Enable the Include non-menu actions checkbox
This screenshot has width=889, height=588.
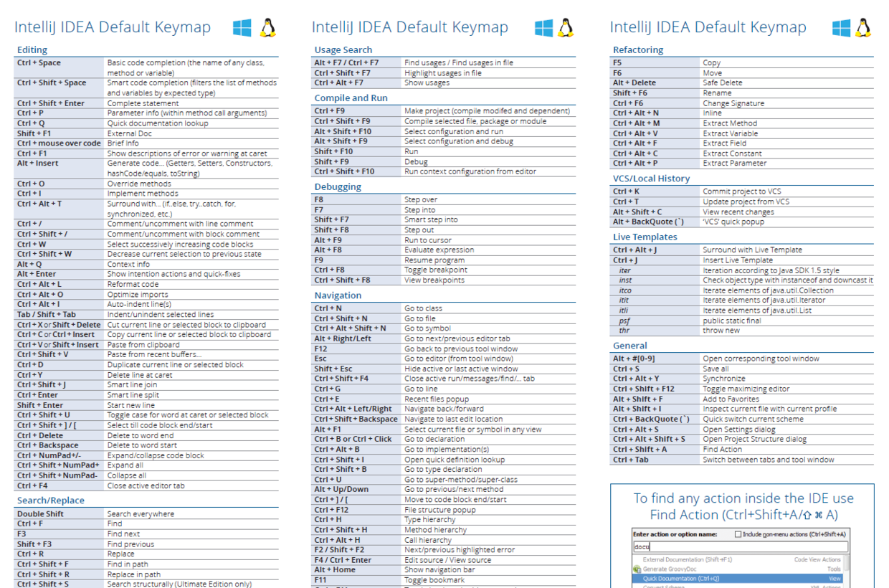pos(738,534)
